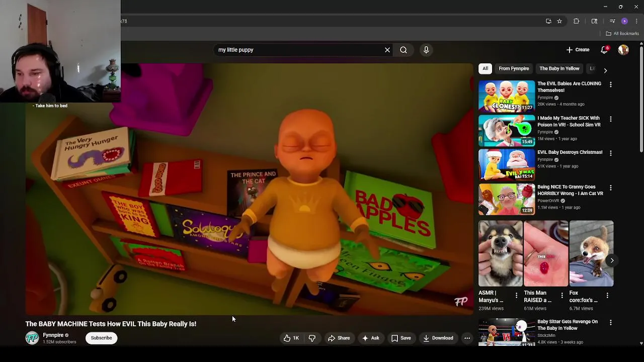Open the notifications bell
This screenshot has height=362, width=644.
click(604, 50)
